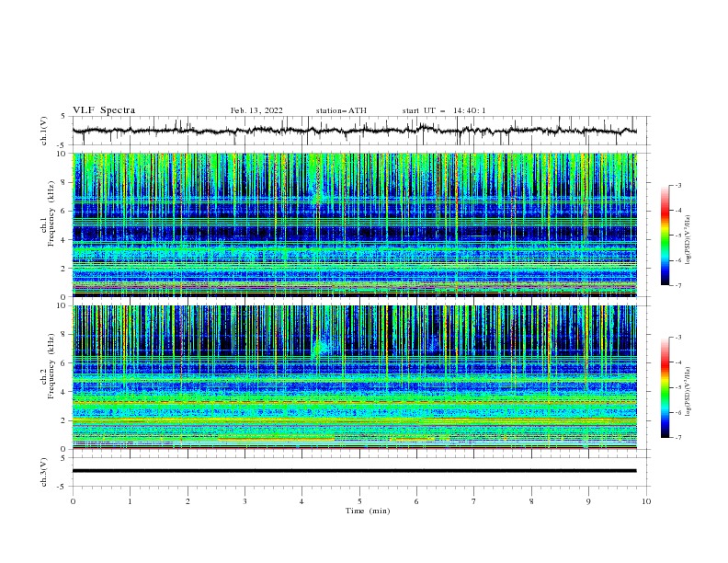Click the ch.1 color scale bar
Viewport: 728px width, 563px height.
665,235
